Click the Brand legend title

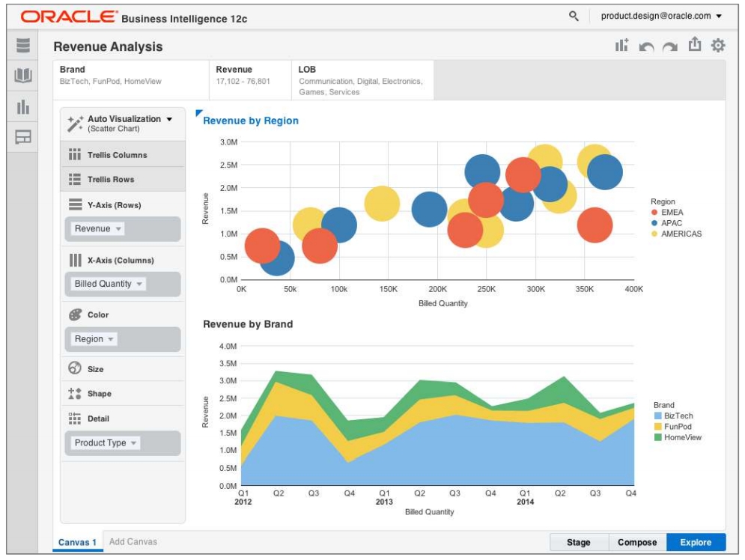pyautogui.click(x=663, y=405)
